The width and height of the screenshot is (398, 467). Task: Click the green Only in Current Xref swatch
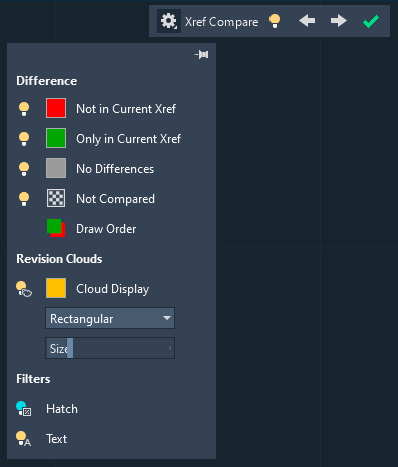click(x=56, y=138)
